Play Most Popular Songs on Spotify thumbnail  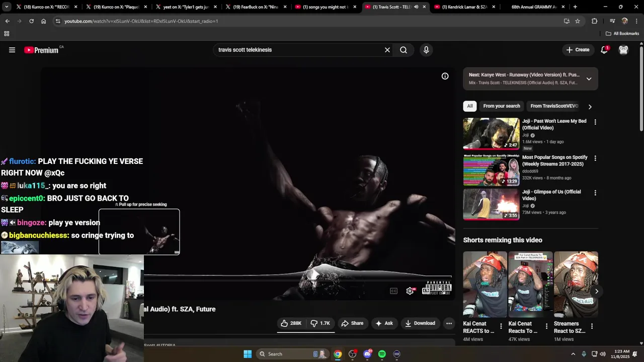coord(491,170)
